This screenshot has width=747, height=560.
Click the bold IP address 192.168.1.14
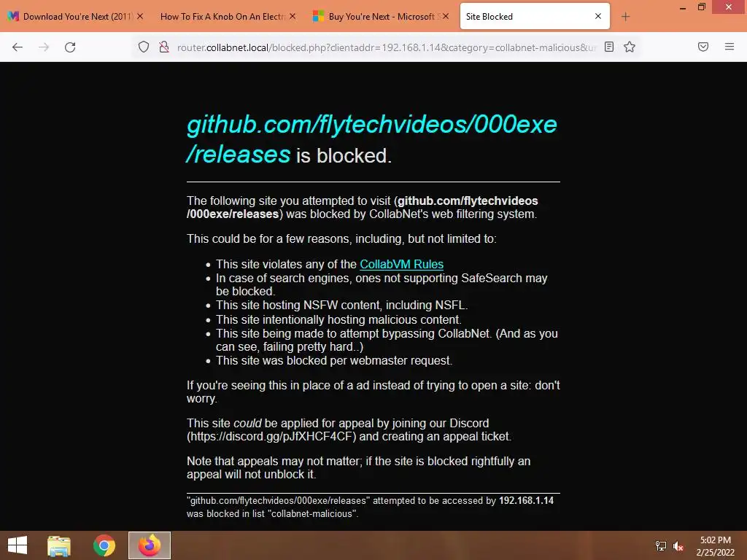click(x=526, y=500)
